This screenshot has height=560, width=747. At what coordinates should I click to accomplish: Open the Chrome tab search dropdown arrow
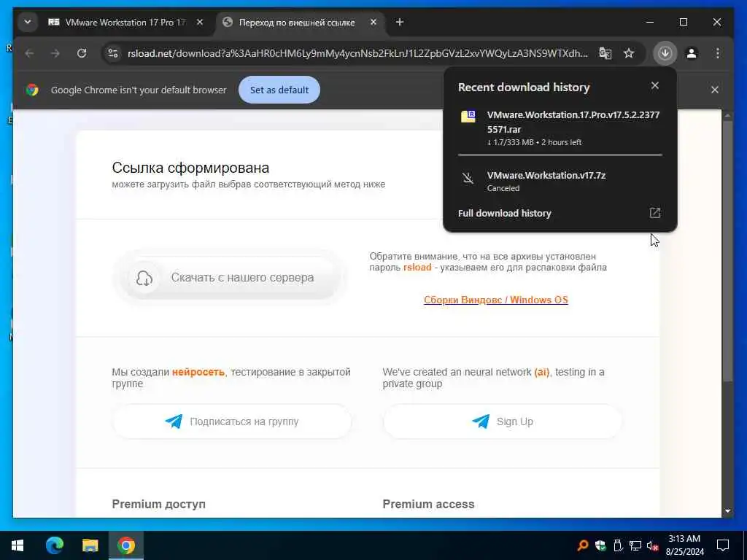point(28,23)
